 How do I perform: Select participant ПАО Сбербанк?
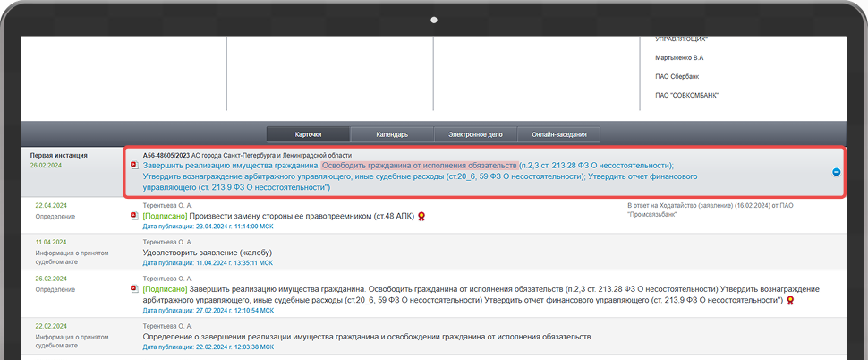point(677,77)
